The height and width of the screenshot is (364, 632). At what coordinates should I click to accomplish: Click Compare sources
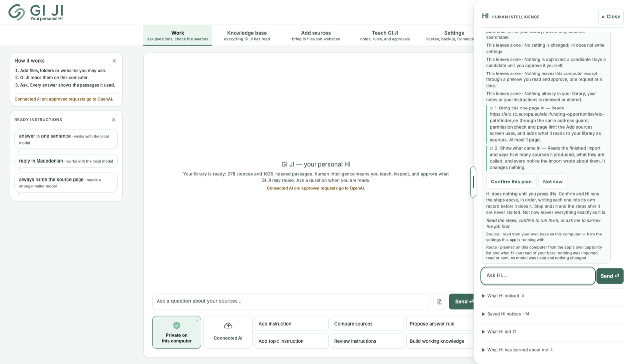point(367,324)
